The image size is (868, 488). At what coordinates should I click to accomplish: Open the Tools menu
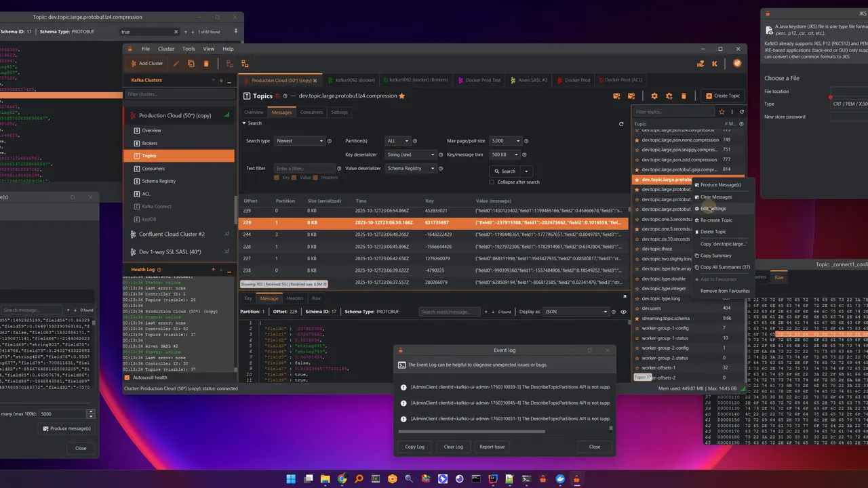click(x=189, y=49)
